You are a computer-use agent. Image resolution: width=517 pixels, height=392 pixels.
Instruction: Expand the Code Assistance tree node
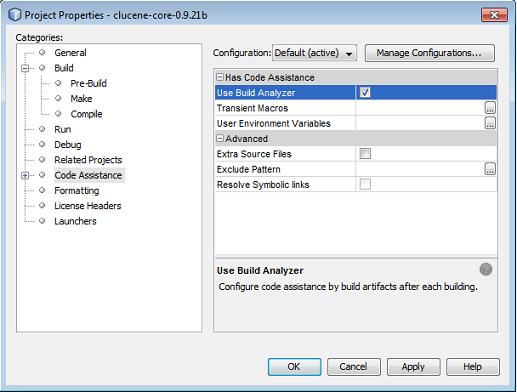point(25,175)
